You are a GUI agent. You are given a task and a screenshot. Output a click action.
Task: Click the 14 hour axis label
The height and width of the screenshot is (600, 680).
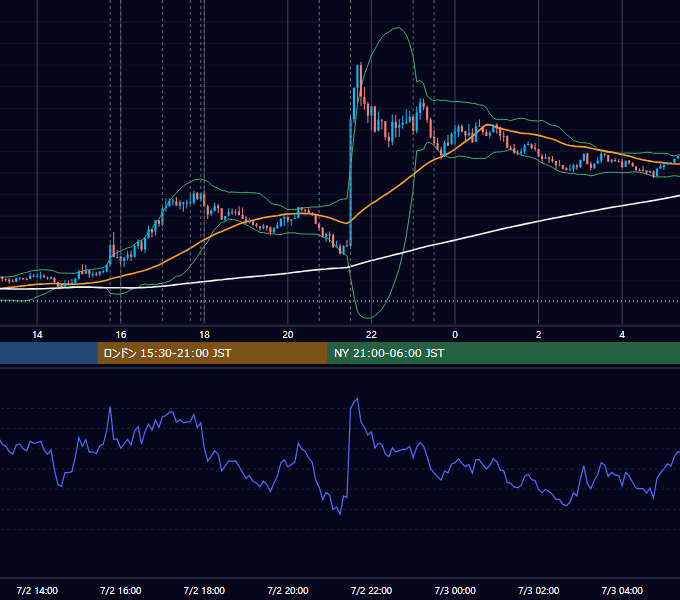(37, 335)
